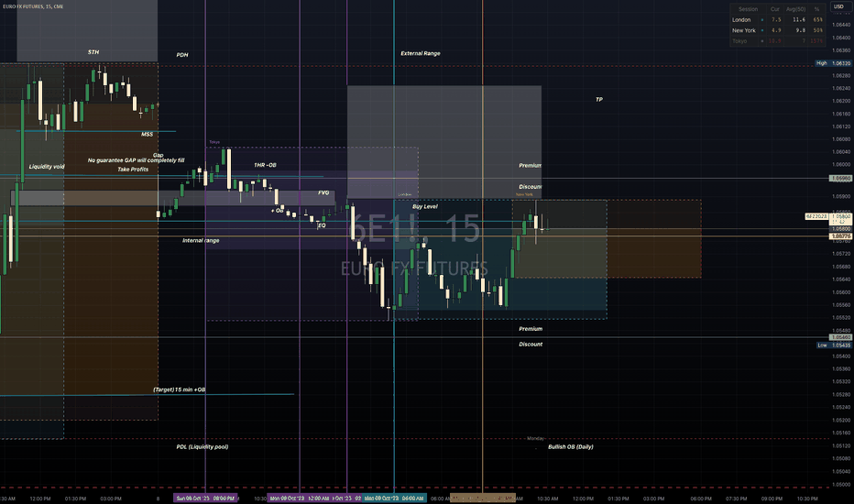Click the Mon 09 Oct '23 12:00 AM time marker
This screenshot has height=504, width=854.
299,498
